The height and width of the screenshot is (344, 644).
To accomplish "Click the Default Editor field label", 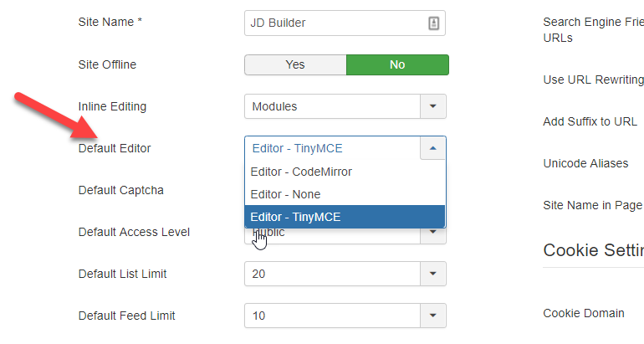I will 115,148.
